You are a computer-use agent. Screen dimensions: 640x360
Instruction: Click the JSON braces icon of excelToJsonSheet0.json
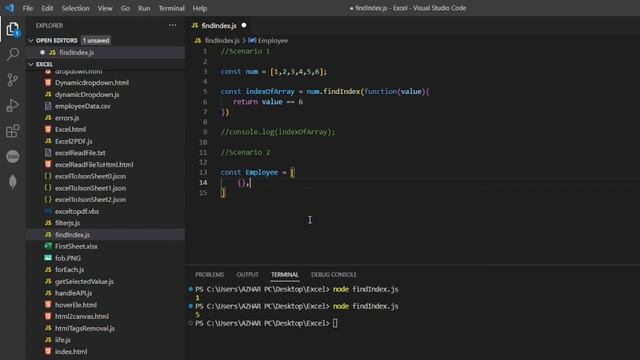(x=48, y=176)
